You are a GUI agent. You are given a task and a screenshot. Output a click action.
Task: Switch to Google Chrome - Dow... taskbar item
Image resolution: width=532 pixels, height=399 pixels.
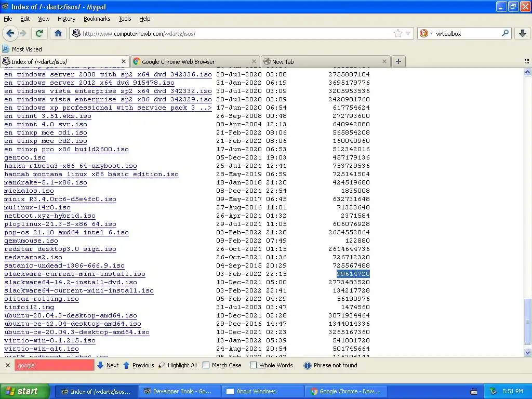[345, 391]
